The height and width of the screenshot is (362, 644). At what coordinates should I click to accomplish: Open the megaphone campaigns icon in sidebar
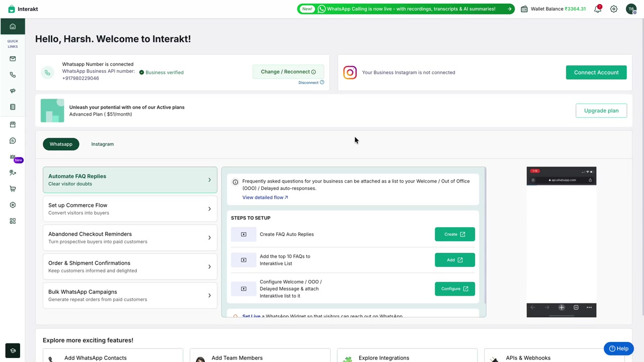coord(13,91)
